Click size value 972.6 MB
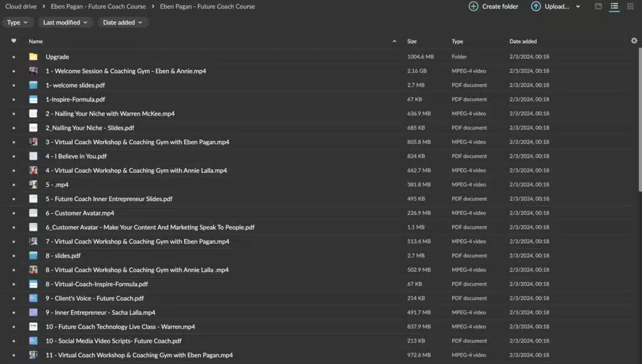642x364 pixels. pos(419,355)
